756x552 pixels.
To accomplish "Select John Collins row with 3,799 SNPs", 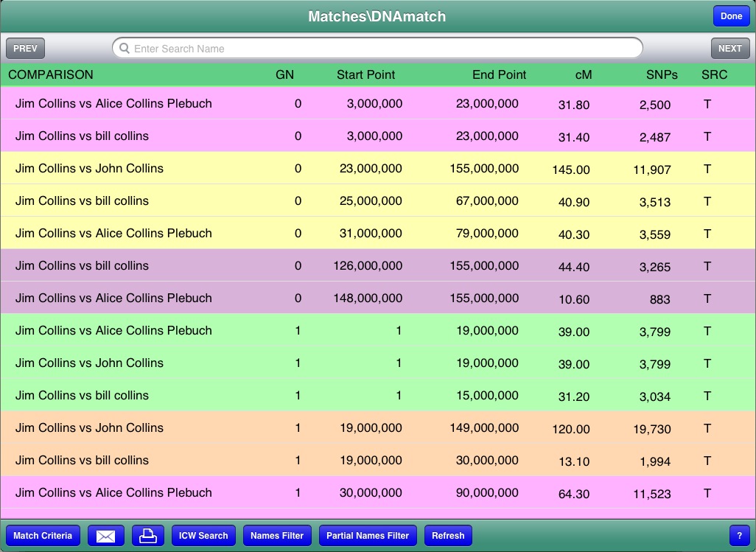I will tap(378, 363).
